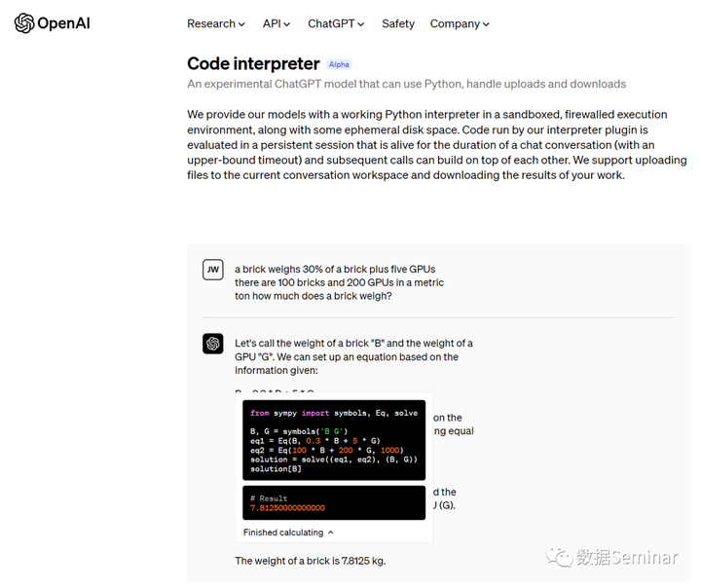This screenshot has width=701, height=588.
Task: Open the API dropdown menu
Action: pyautogui.click(x=277, y=23)
